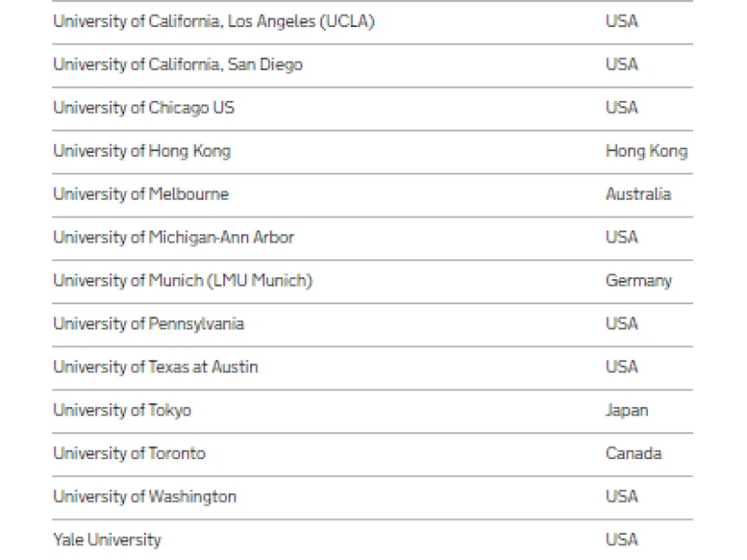The width and height of the screenshot is (747, 560).
Task: Click the University of Toronto entry
Action: (129, 453)
